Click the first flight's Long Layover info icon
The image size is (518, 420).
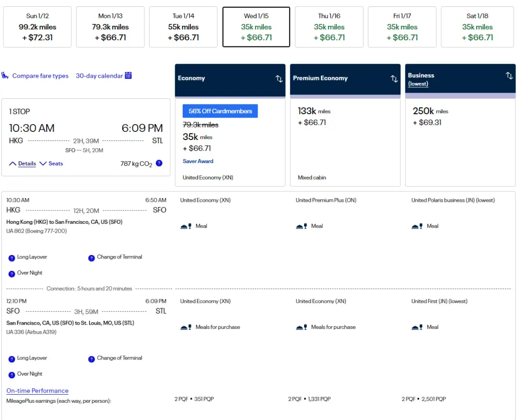(x=12, y=258)
